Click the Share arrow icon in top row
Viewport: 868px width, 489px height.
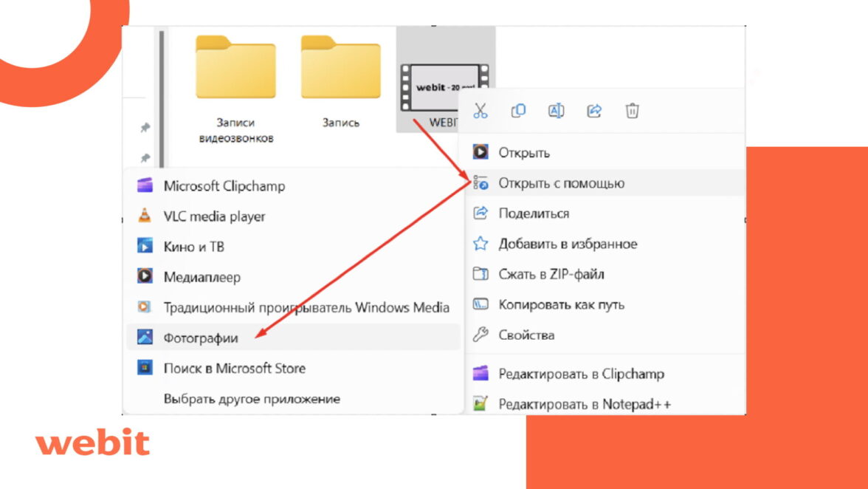tap(594, 111)
